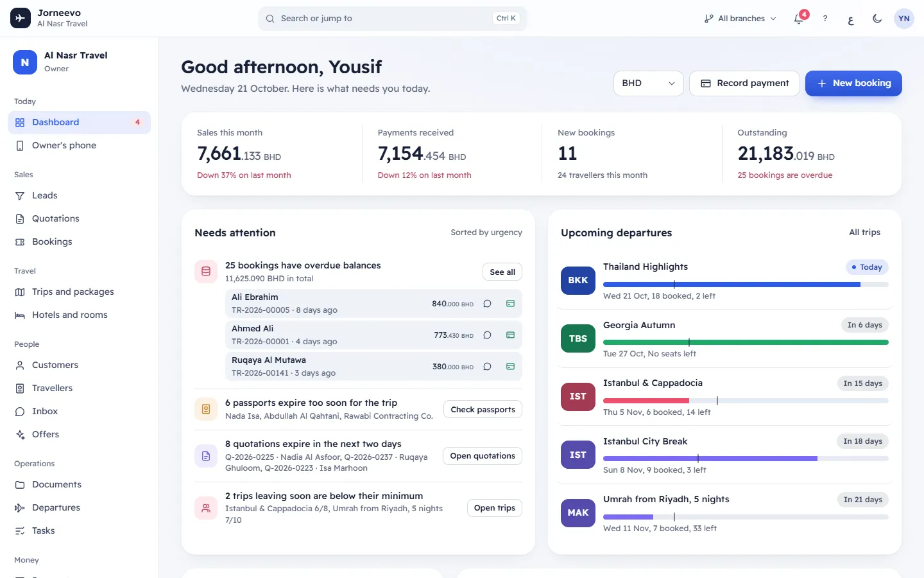Screen dimensions: 924x578
Task: Go to Dashboard in sidebar
Action: click(79, 123)
